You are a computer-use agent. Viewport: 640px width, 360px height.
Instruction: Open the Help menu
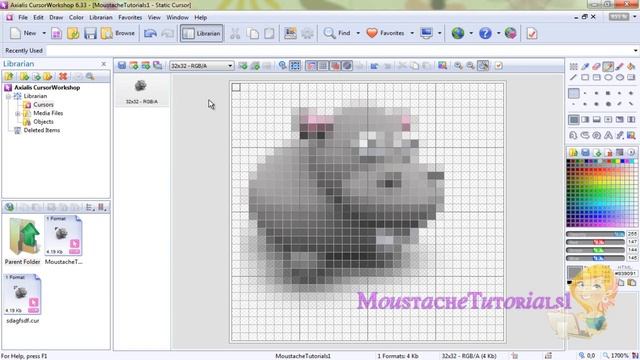pos(200,18)
